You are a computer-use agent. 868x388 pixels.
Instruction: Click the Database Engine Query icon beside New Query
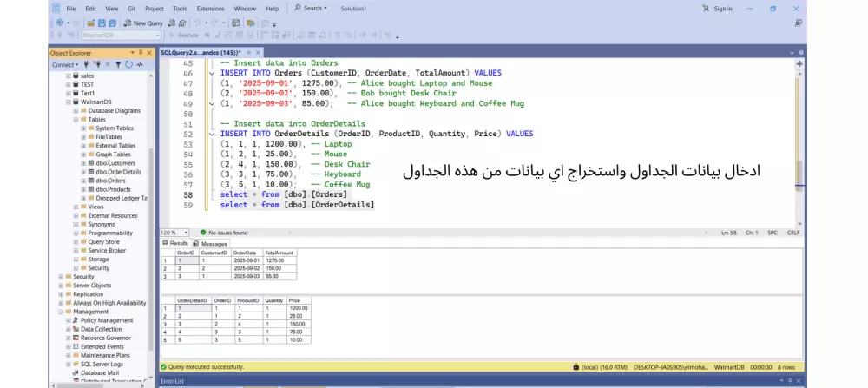pos(172,23)
